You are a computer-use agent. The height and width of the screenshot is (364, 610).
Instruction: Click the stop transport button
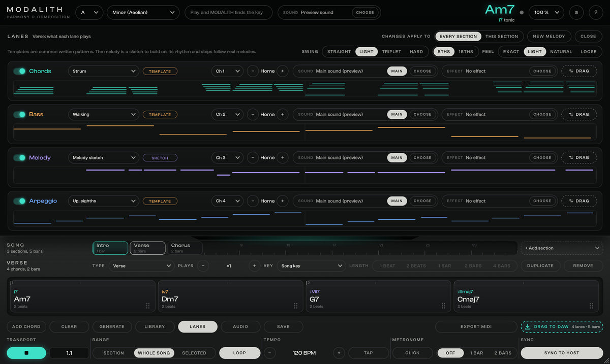tap(26, 353)
